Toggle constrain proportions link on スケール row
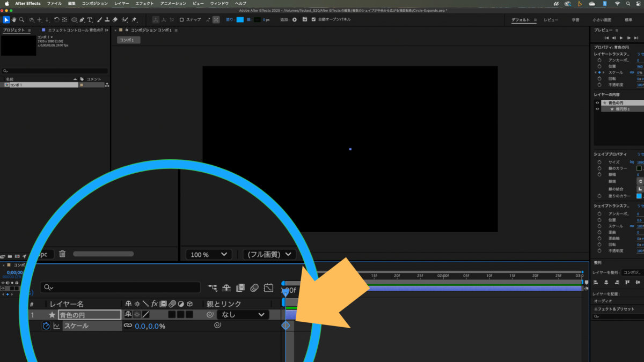Viewport: 644px width, 362px height. click(x=128, y=326)
